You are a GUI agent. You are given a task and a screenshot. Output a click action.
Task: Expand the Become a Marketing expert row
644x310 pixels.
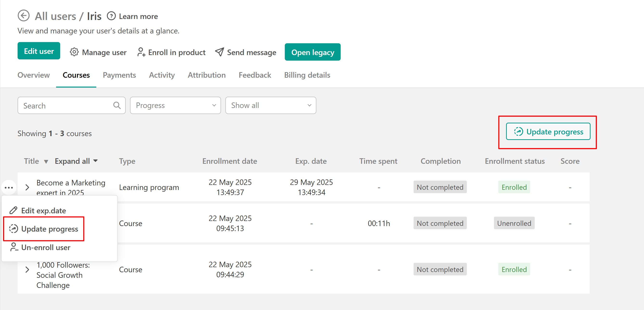point(27,187)
